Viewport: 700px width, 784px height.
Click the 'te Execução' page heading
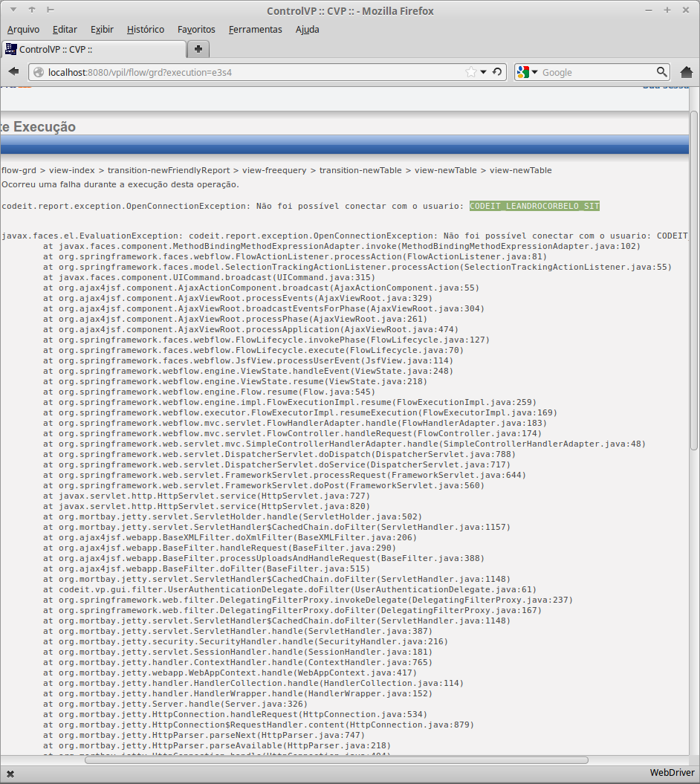point(39,127)
